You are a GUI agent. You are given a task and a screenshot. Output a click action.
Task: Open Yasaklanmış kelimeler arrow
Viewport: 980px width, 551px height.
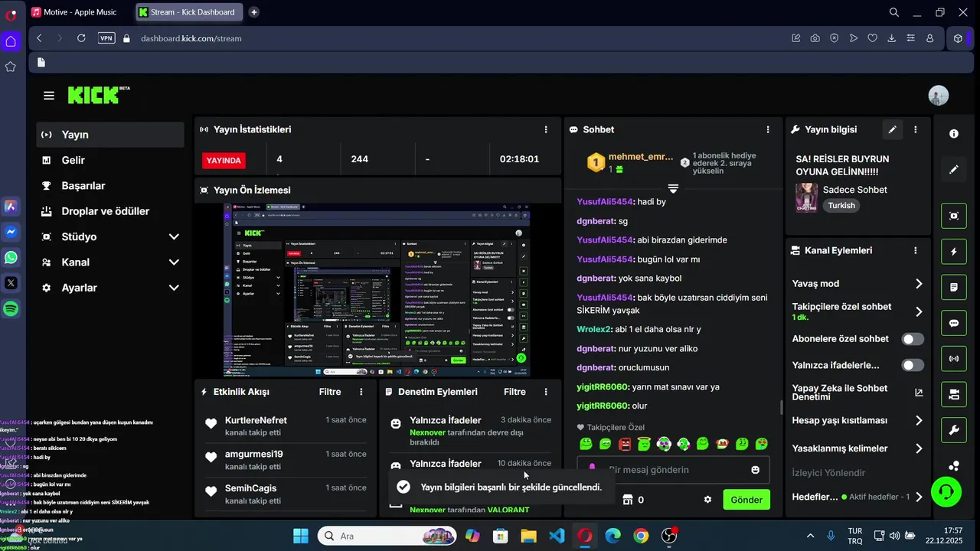pos(919,448)
